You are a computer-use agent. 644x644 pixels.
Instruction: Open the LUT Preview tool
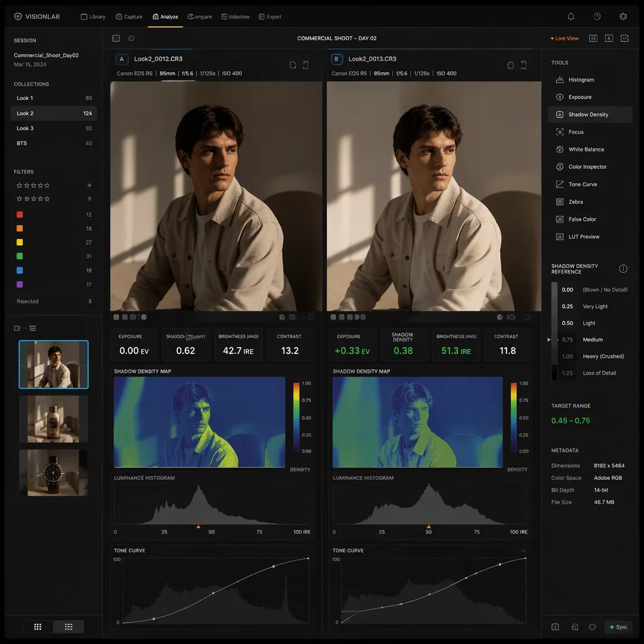point(590,236)
